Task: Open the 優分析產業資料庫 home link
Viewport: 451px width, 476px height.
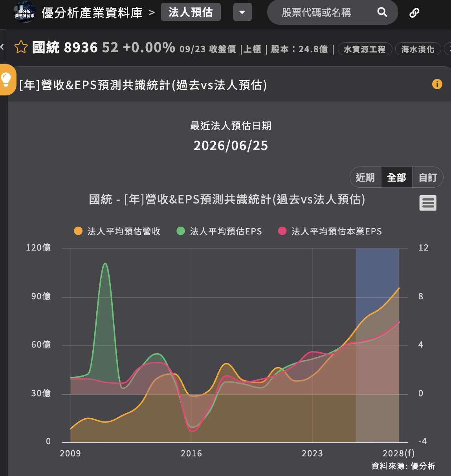Action: tap(92, 13)
